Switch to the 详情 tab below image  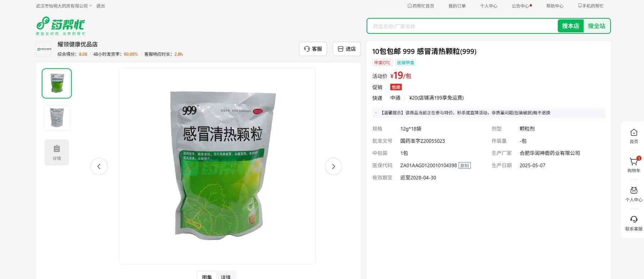click(226, 277)
